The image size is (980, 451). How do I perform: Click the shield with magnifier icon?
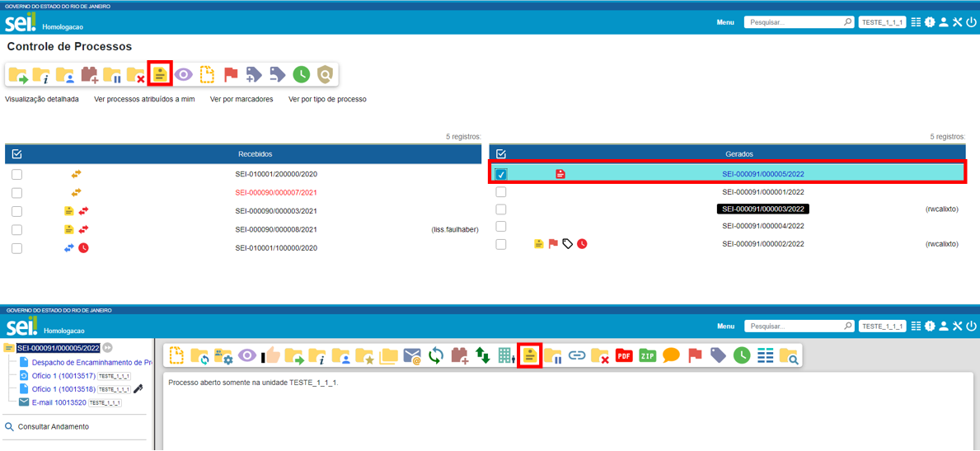(326, 75)
